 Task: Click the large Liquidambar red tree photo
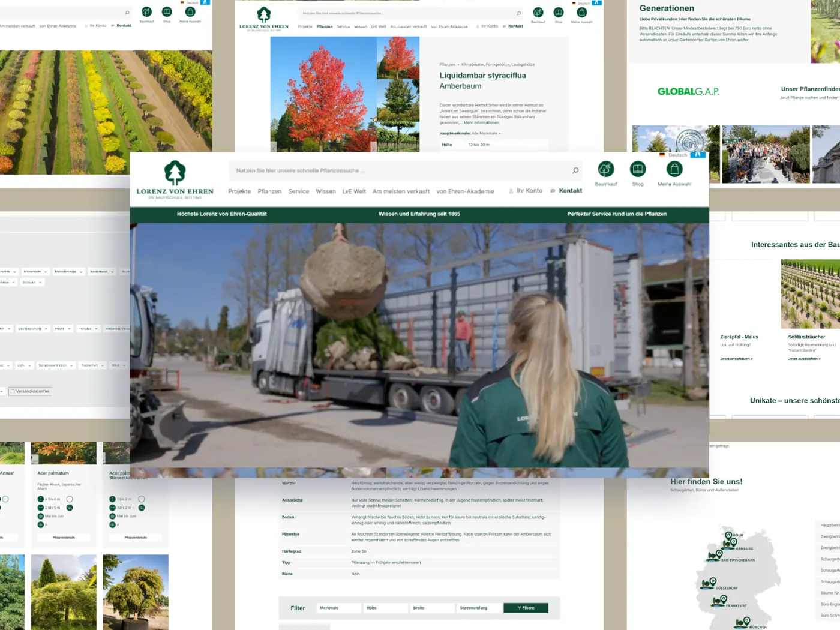tap(323, 94)
